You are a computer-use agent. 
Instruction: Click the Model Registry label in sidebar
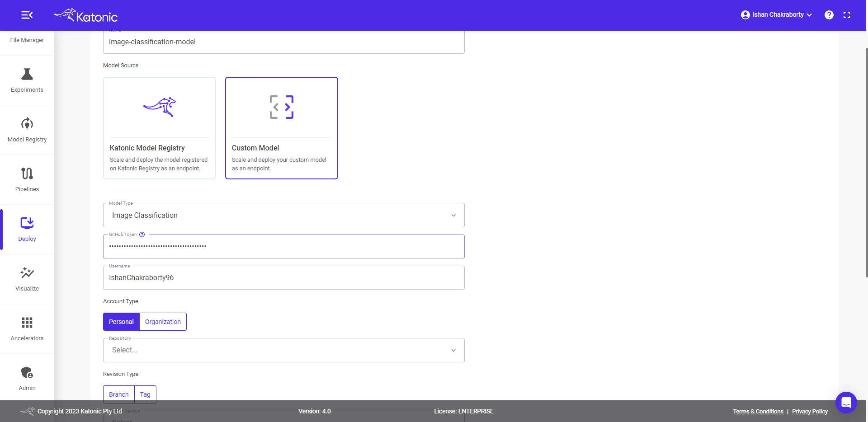pos(27,140)
